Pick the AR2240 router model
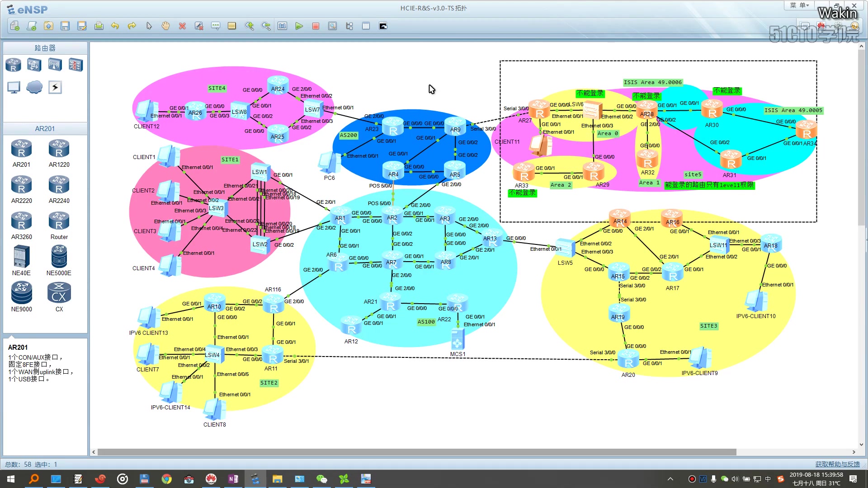The height and width of the screenshot is (488, 868). click(x=59, y=190)
